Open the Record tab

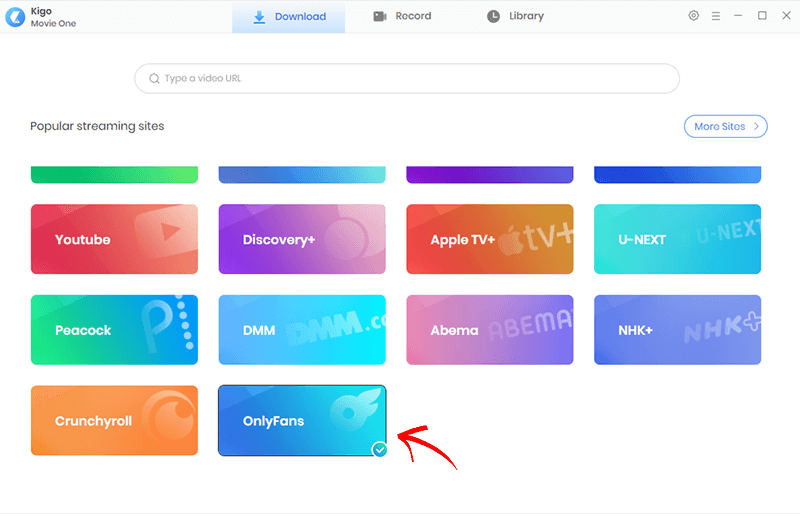pyautogui.click(x=402, y=17)
